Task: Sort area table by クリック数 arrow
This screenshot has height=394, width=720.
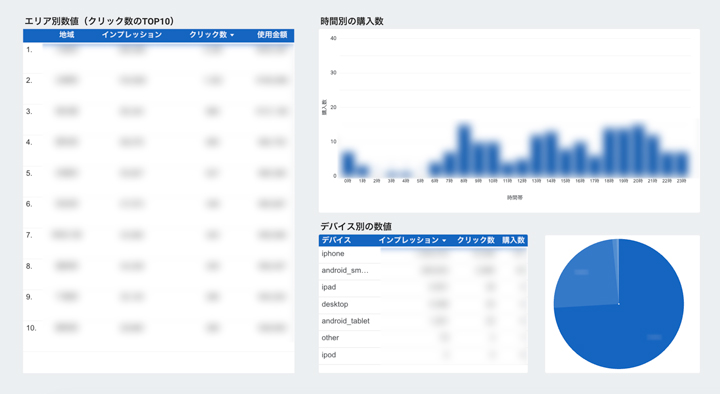Action: (x=232, y=35)
